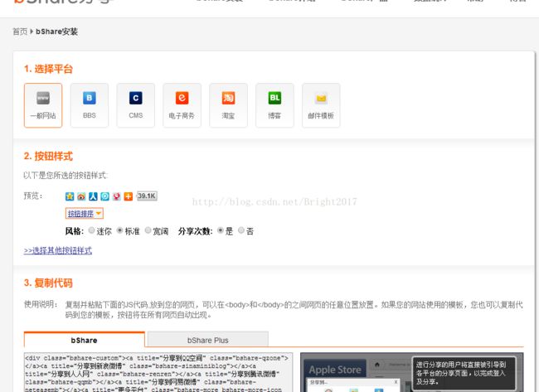This screenshot has height=392, width=539.
Task: Select the 迷你 style radio button
Action: coord(91,230)
